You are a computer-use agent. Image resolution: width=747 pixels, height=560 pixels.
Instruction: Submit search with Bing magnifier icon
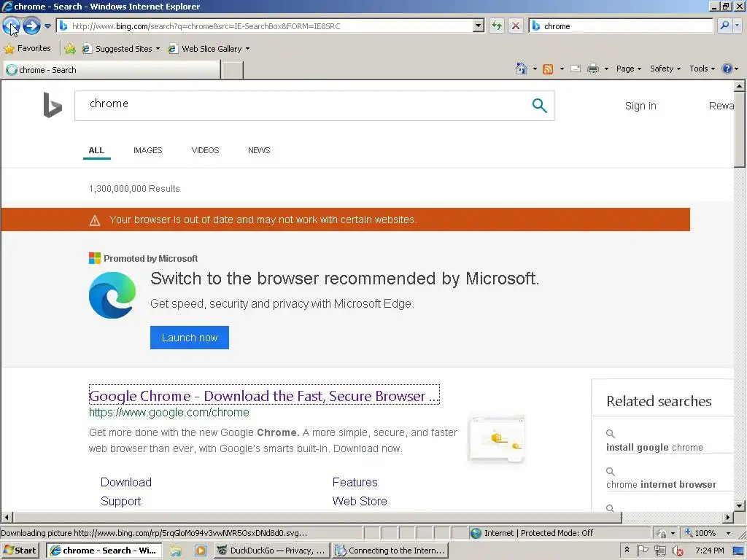[x=539, y=105]
